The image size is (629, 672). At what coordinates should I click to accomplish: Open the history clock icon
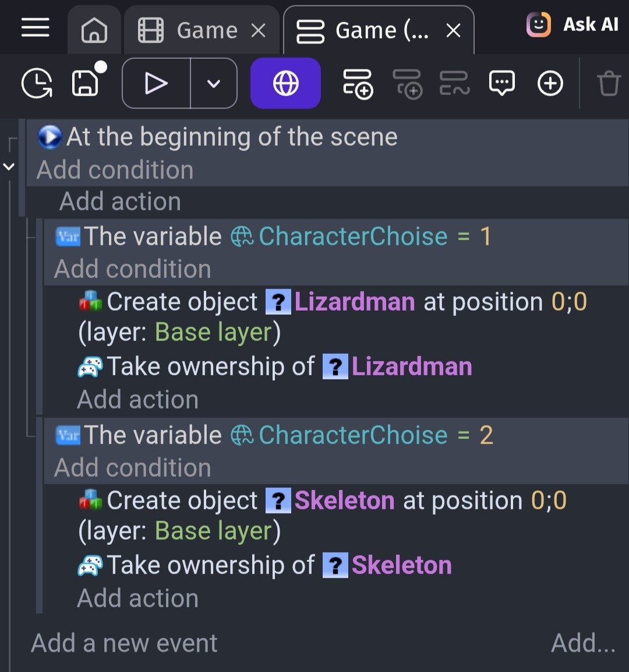(x=37, y=83)
